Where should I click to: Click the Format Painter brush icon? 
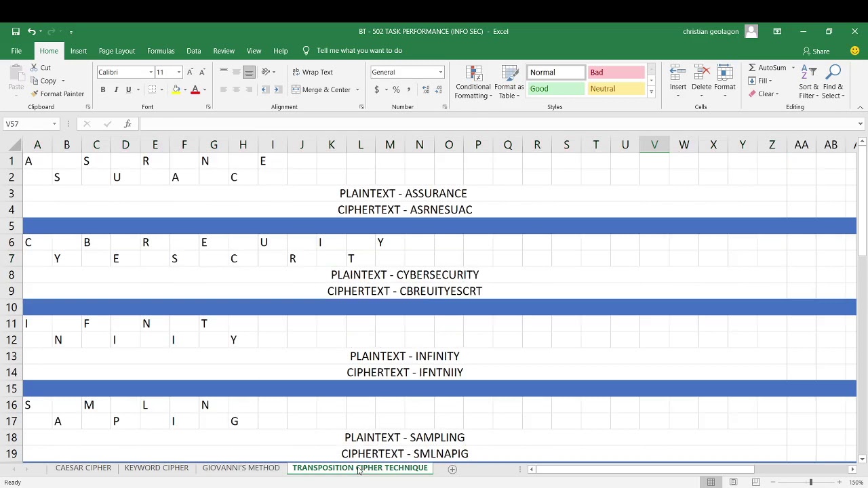pos(34,94)
